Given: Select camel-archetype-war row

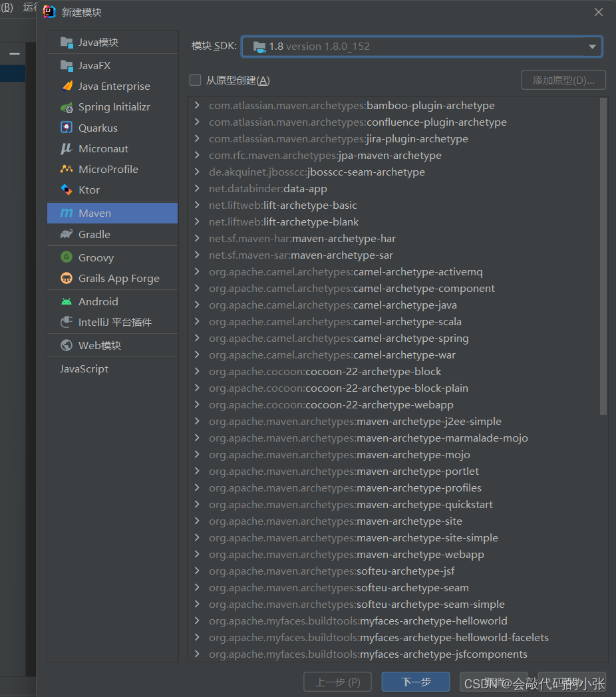Looking at the screenshot, I should pyautogui.click(x=394, y=354).
